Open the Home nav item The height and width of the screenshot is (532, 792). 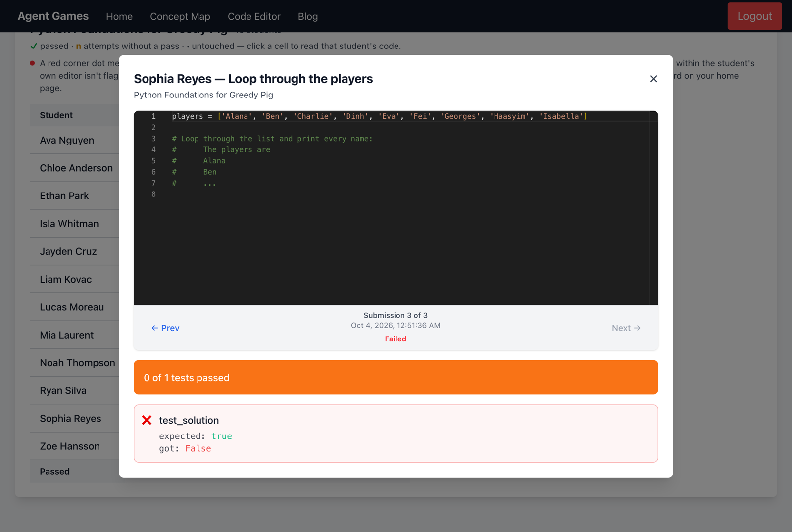pos(119,16)
